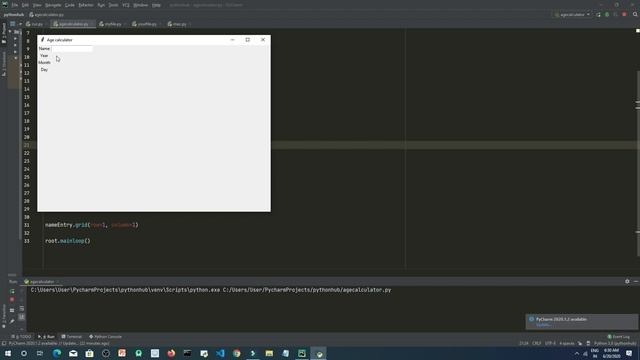
Task: Click the clock in system tray
Action: click(611, 353)
